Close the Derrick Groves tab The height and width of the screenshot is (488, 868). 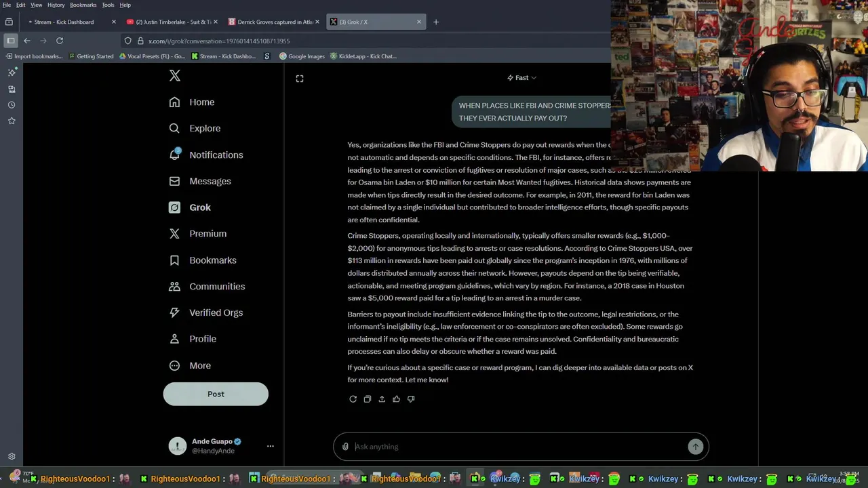click(317, 22)
